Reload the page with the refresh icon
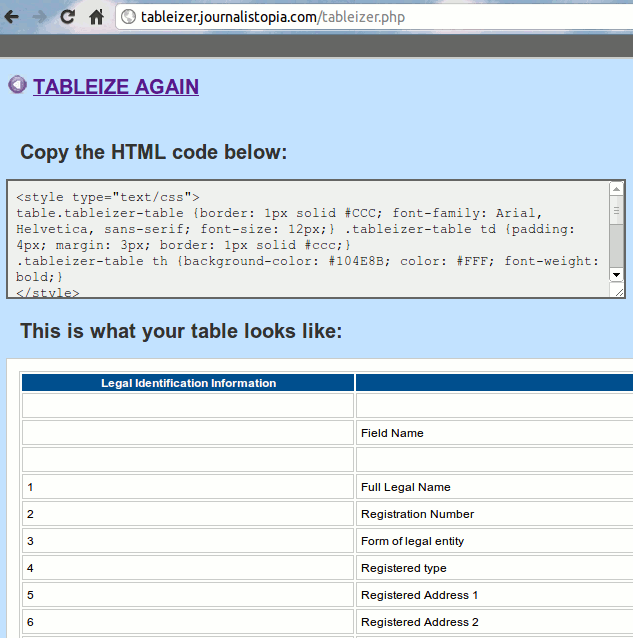 click(68, 17)
